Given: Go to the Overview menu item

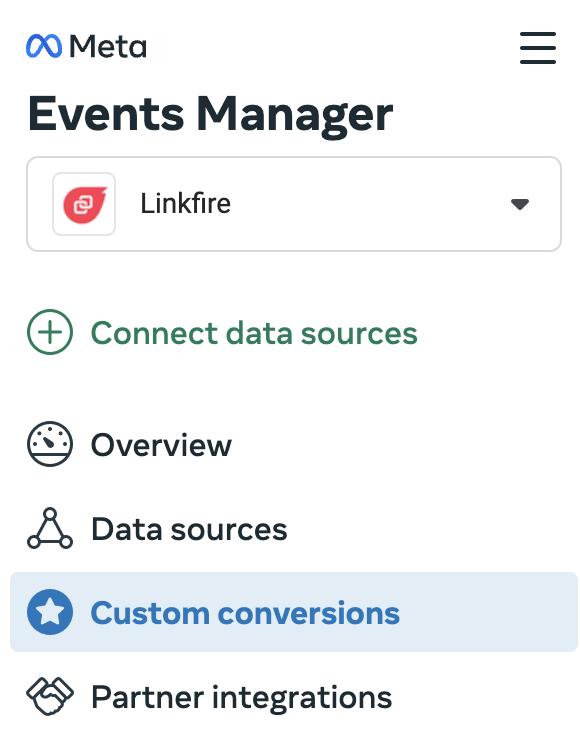Looking at the screenshot, I should pyautogui.click(x=161, y=445).
